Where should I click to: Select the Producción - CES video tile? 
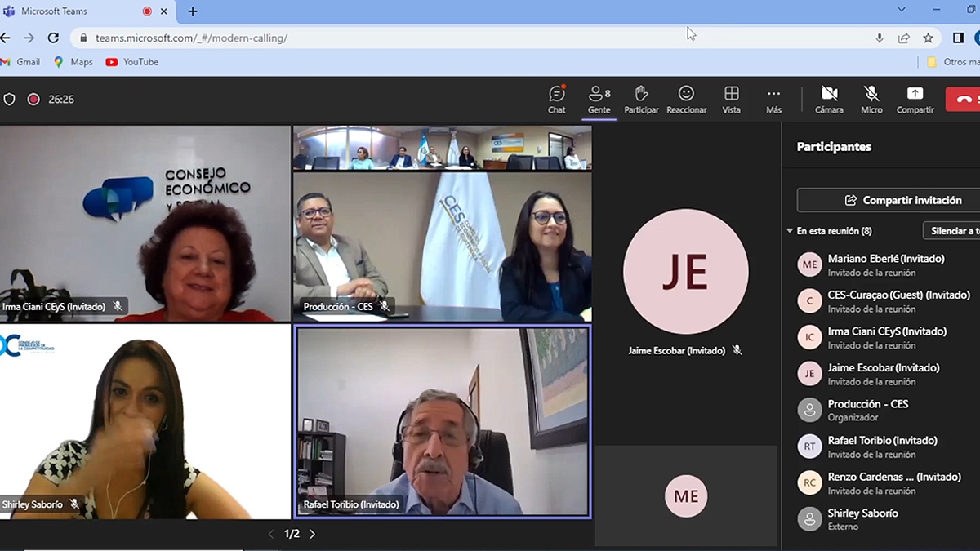click(x=442, y=224)
